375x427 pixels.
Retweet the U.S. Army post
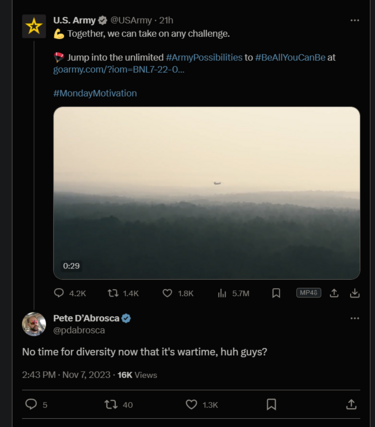pyautogui.click(x=123, y=293)
